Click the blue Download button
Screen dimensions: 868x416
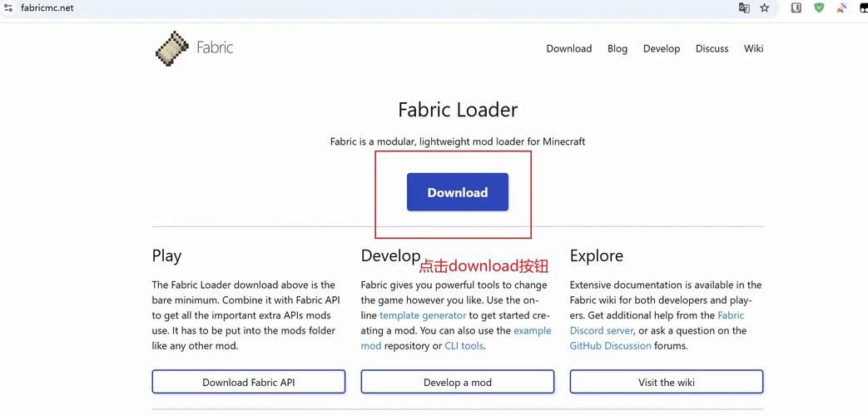pos(457,192)
